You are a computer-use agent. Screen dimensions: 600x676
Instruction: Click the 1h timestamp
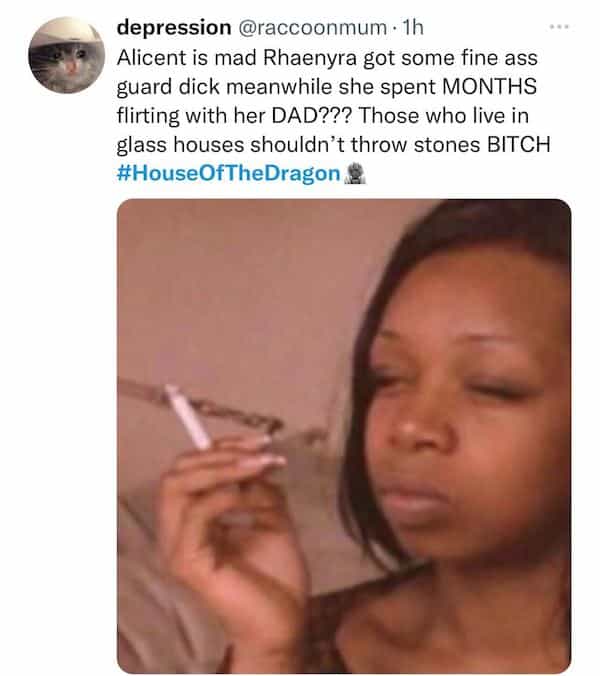(x=412, y=28)
